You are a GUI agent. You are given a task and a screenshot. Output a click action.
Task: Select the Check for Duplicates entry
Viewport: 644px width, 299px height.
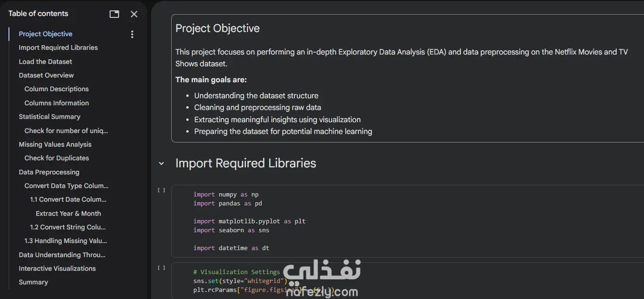pos(56,158)
